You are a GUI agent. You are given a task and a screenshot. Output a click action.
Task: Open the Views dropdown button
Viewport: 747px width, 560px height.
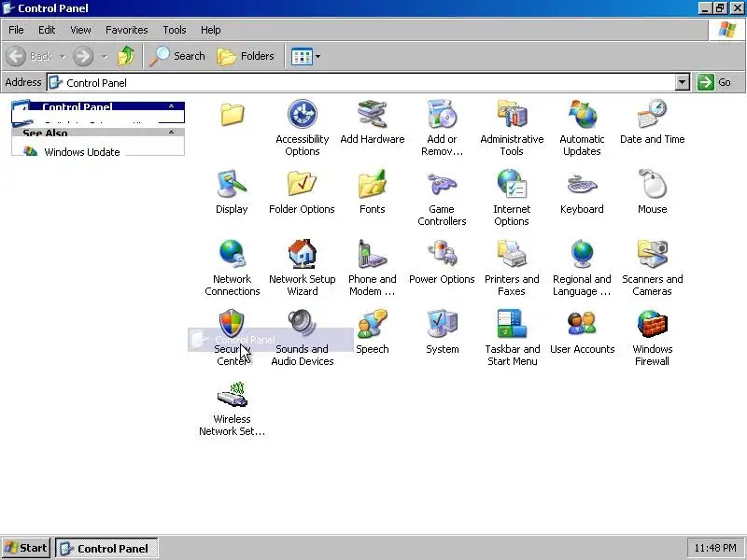[x=305, y=56]
